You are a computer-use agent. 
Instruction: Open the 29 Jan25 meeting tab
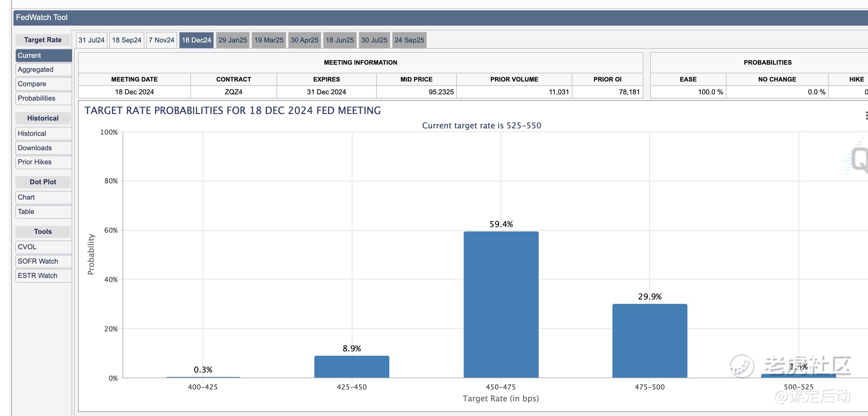[232, 40]
